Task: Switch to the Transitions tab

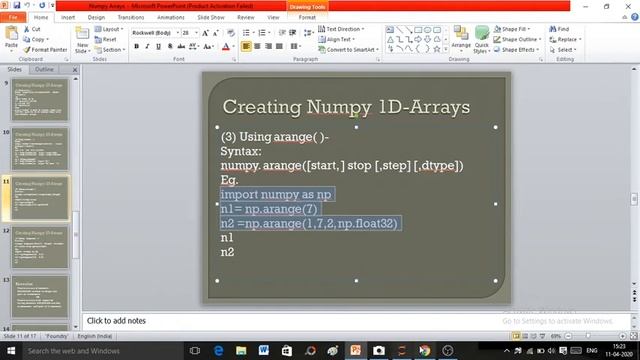Action: tap(131, 17)
